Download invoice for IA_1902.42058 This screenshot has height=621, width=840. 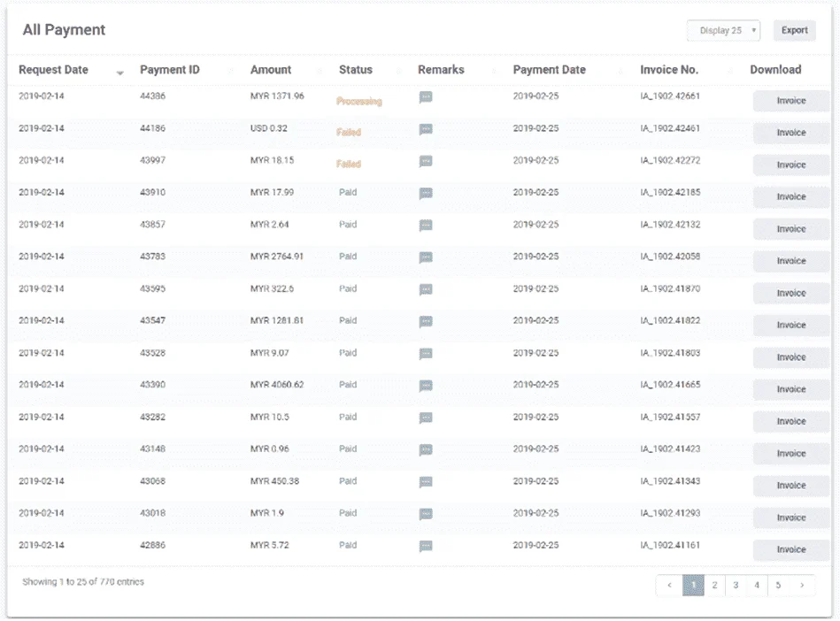[790, 261]
